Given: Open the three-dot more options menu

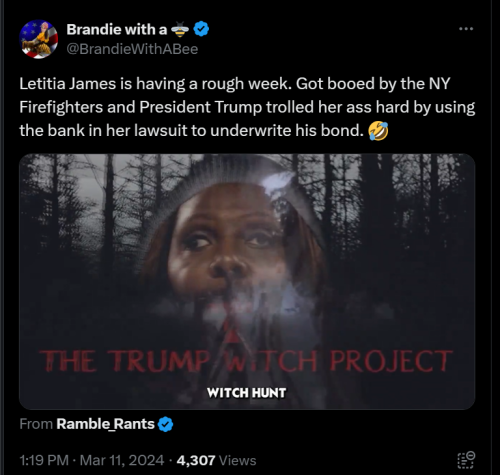Looking at the screenshot, I should click(466, 29).
